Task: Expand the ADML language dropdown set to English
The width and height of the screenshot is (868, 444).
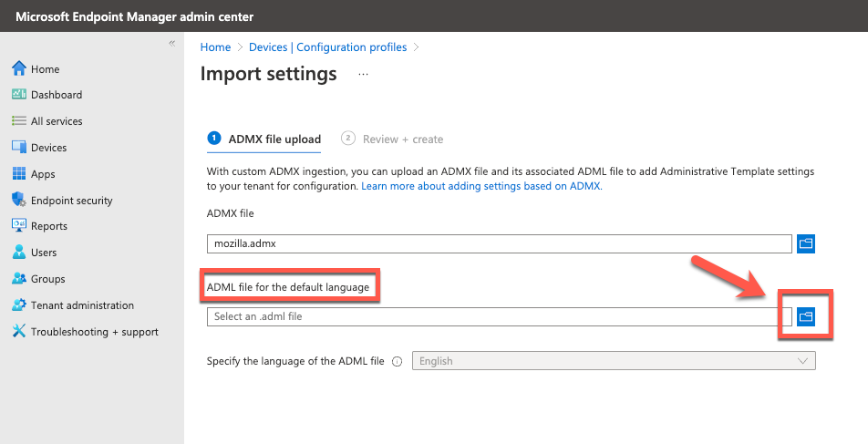Action: [x=614, y=361]
